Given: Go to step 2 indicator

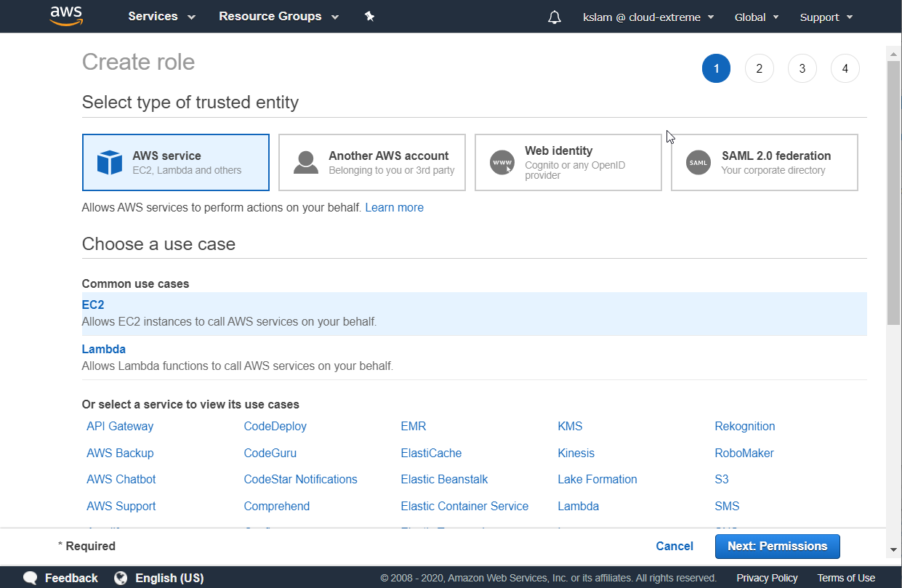Looking at the screenshot, I should 759,68.
